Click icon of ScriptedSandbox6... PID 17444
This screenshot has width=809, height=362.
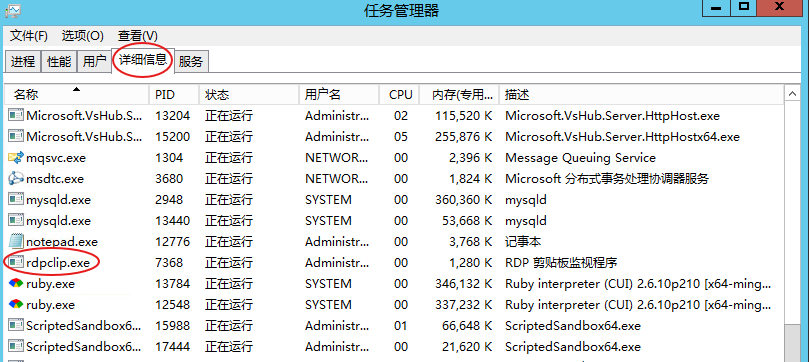click(x=16, y=347)
